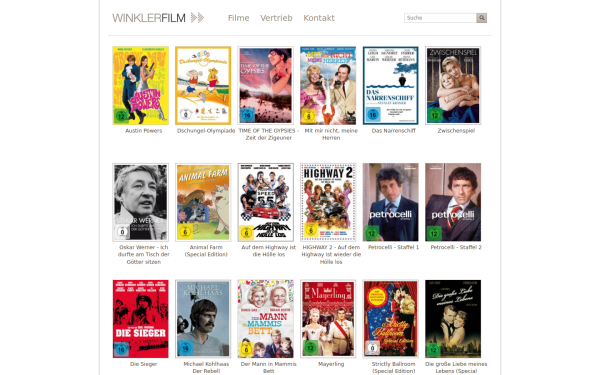Open the Die große Liebe meines Lebens cover

coord(453,319)
